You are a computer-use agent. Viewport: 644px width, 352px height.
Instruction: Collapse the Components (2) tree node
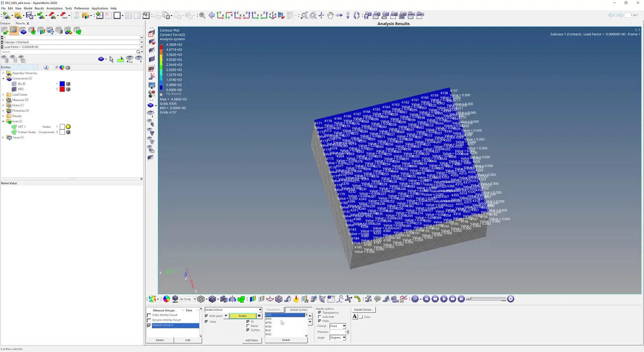(x=3, y=78)
